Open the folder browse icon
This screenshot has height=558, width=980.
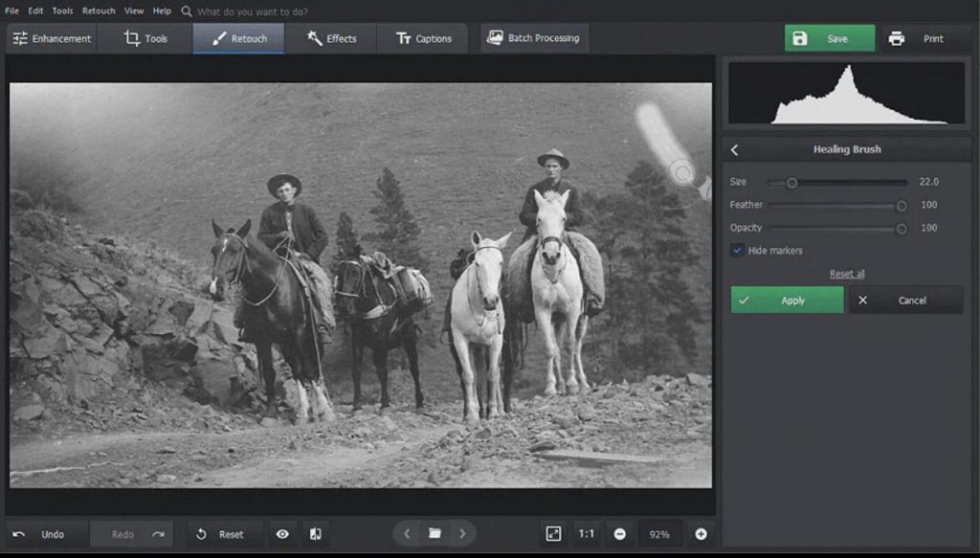pyautogui.click(x=434, y=533)
